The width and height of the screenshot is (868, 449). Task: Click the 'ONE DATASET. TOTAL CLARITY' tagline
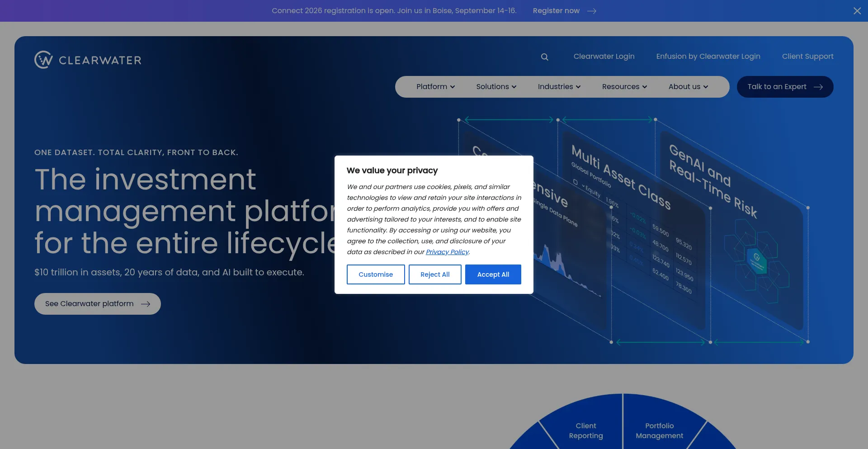click(x=136, y=152)
